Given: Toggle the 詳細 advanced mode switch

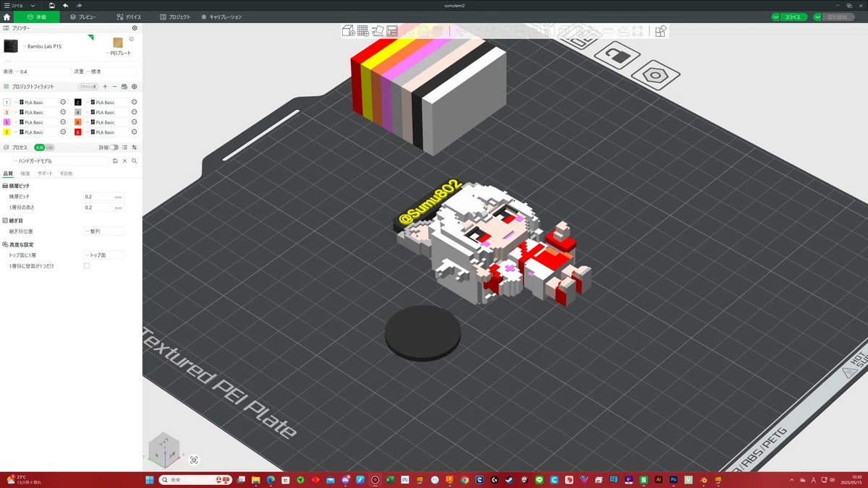Looking at the screenshot, I should (x=114, y=147).
